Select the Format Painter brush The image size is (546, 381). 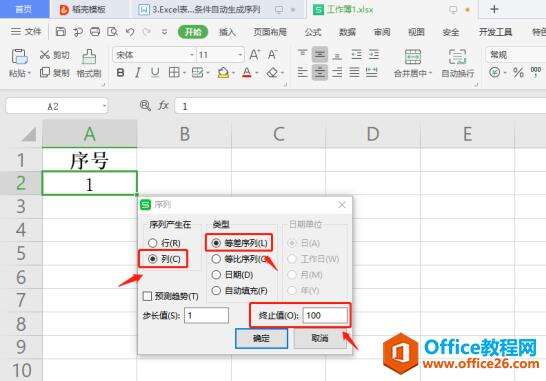point(89,56)
